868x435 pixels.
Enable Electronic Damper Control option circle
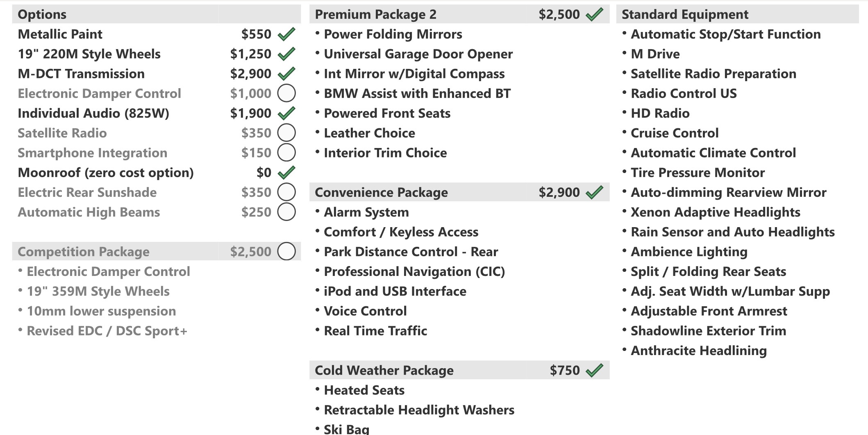286,93
